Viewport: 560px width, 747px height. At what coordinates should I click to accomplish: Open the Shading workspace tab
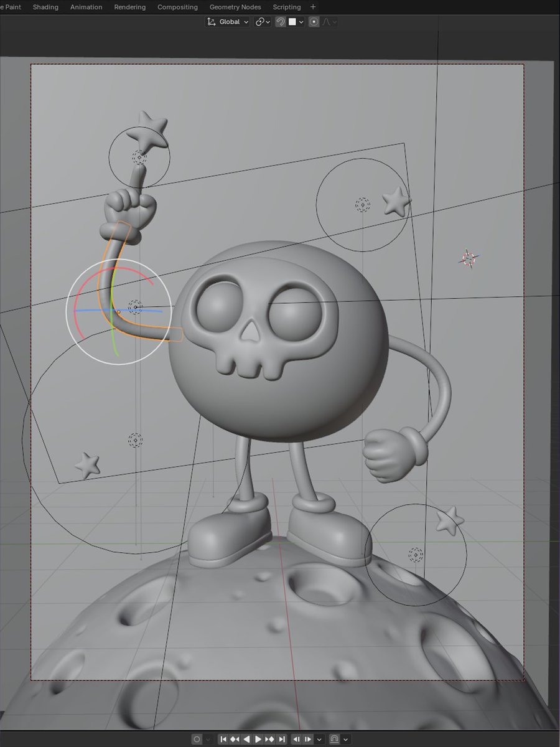45,7
